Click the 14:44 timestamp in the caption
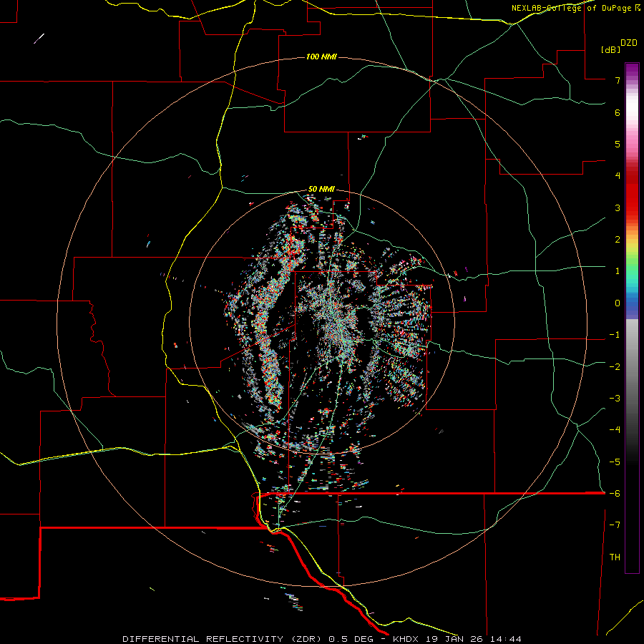 click(x=506, y=639)
